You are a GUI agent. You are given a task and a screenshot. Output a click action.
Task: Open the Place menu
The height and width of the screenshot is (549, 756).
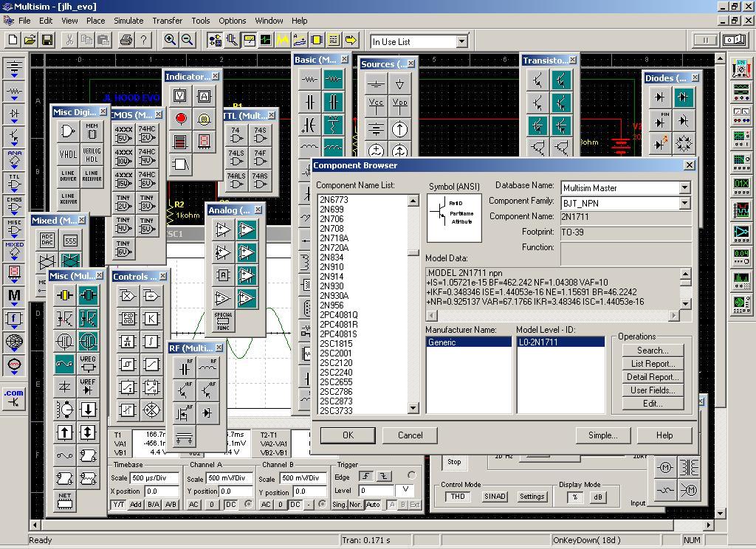(95, 21)
